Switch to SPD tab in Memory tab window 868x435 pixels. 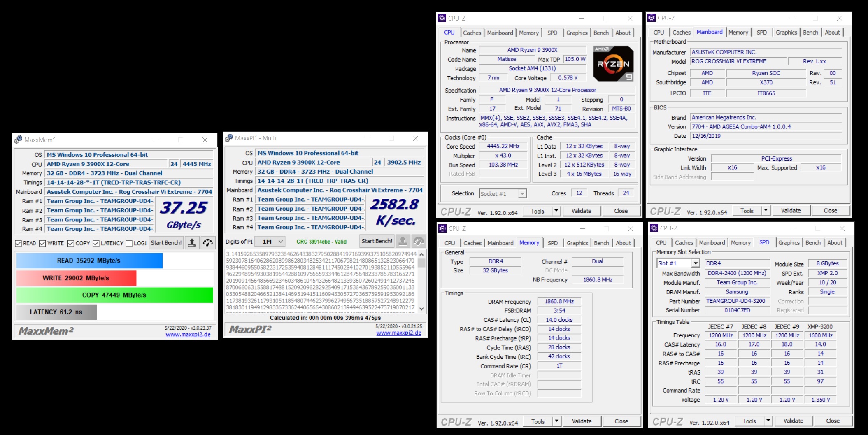553,243
